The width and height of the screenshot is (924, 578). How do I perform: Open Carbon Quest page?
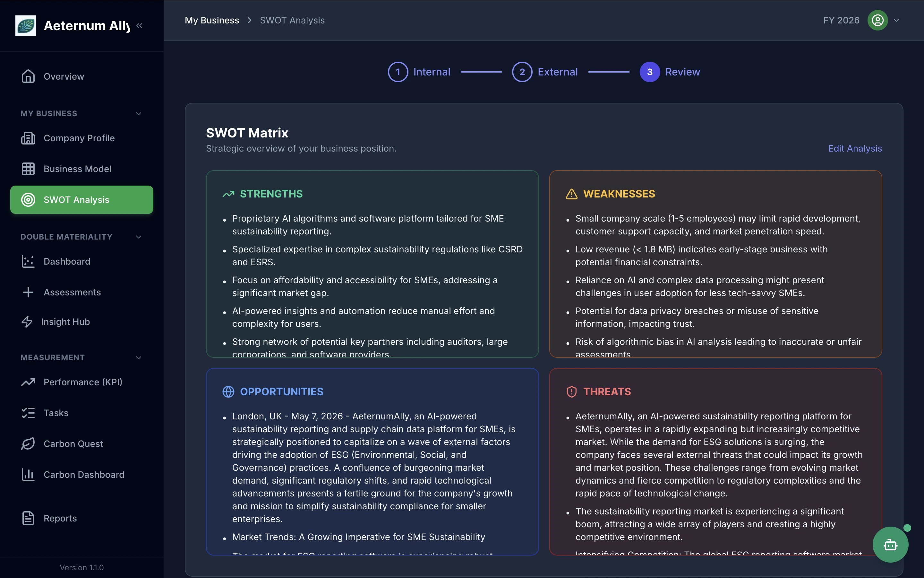click(82, 444)
